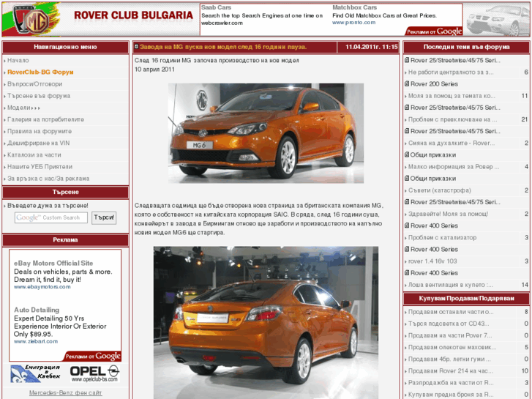Focus the Google Custom Search field
Viewport: 532px width, 399px height.
coord(51,217)
